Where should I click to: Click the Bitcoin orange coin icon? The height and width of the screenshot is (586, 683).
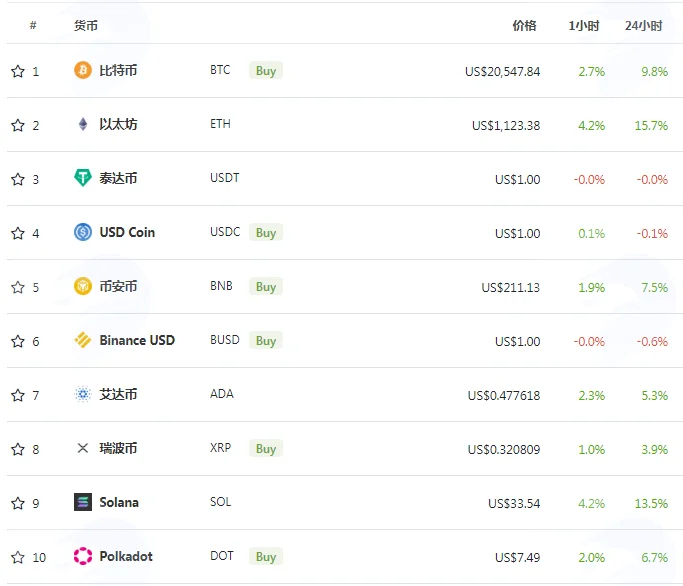(83, 70)
